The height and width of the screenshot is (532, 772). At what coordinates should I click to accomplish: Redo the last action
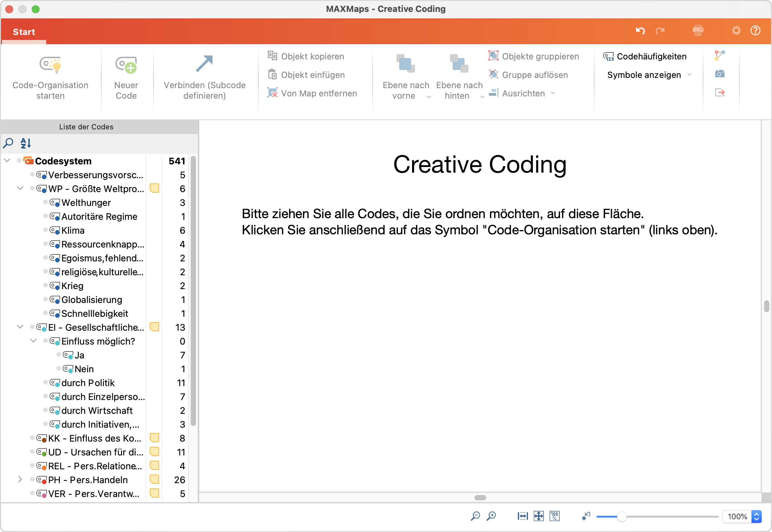tap(660, 31)
